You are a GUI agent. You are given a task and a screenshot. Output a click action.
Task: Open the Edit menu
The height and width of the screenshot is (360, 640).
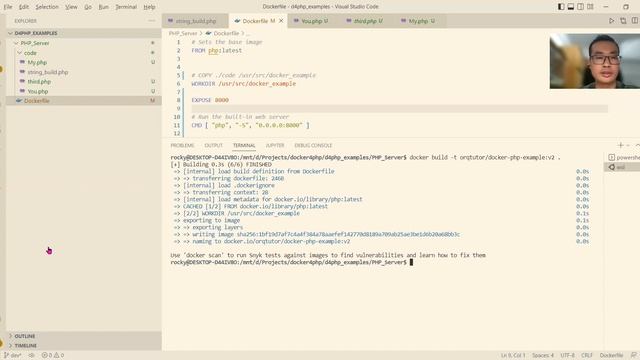click(x=24, y=7)
